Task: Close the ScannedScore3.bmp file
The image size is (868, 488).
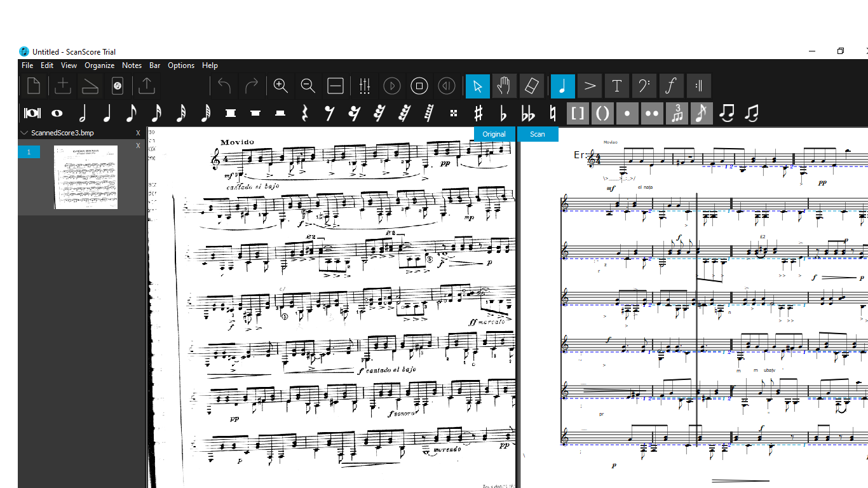Action: (138, 133)
